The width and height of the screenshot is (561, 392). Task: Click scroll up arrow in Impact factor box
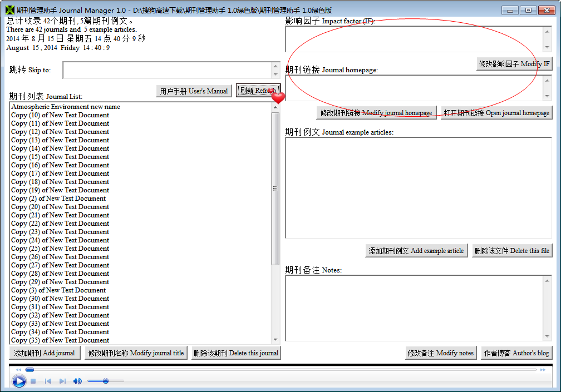pos(547,32)
